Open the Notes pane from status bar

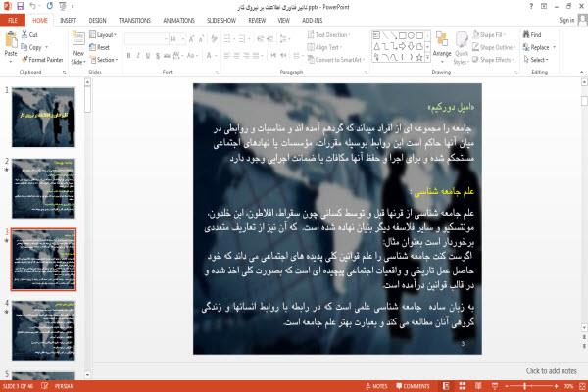(376, 386)
